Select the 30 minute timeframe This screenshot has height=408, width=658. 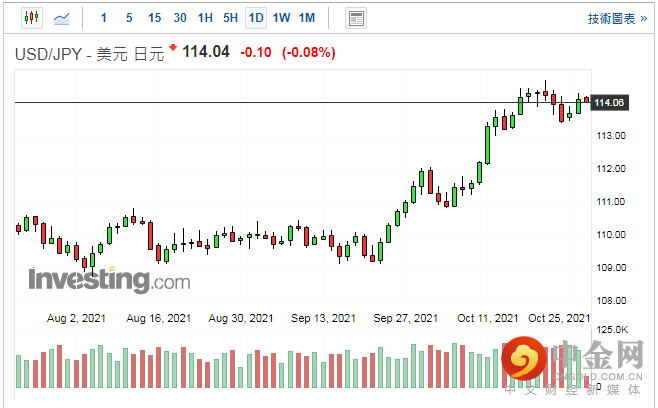(179, 18)
